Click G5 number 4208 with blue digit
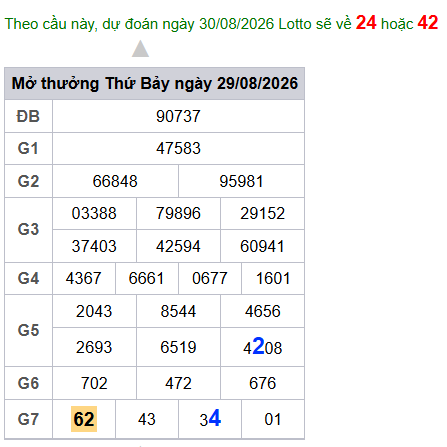The image size is (447, 447). [263, 347]
